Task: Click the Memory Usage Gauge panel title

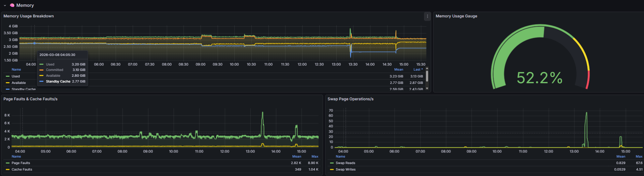Action: click(456, 16)
